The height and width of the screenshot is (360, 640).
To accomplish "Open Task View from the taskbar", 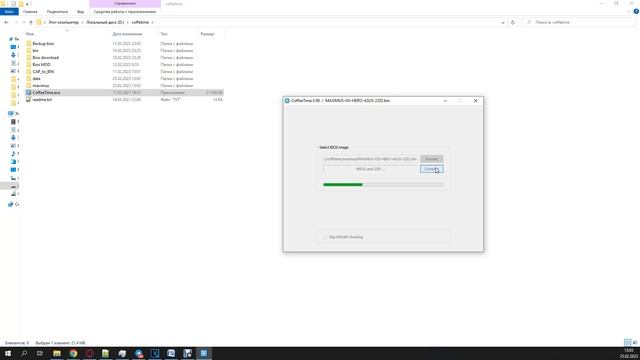I will (x=40, y=353).
